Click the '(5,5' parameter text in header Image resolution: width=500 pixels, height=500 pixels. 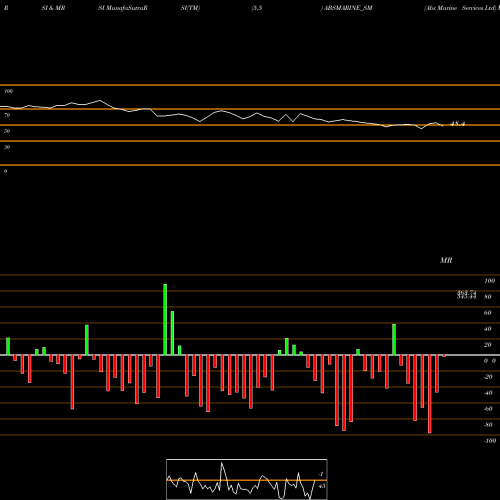point(257,8)
